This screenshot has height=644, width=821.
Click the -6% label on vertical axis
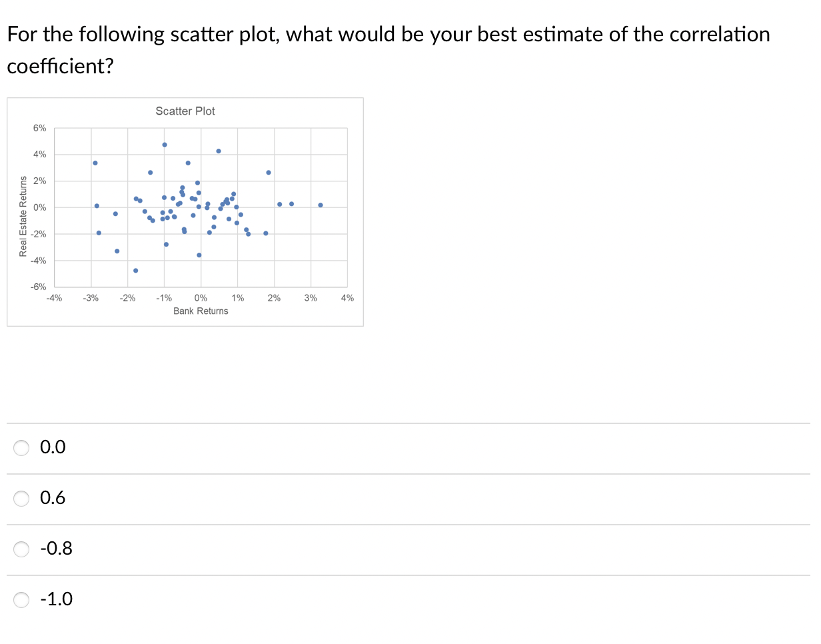pyautogui.click(x=39, y=287)
